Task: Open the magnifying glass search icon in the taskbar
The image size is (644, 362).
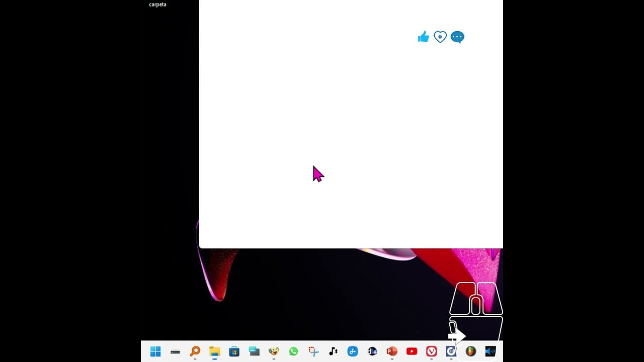Action: point(195,351)
